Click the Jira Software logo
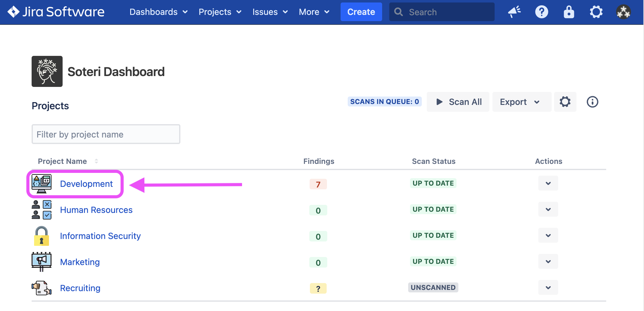This screenshot has width=644, height=311. [x=56, y=12]
